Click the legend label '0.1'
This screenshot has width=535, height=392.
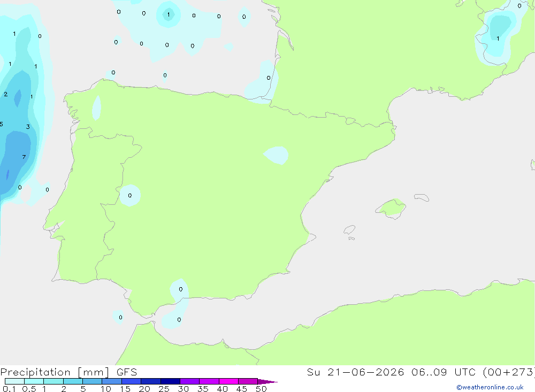pos(9,389)
